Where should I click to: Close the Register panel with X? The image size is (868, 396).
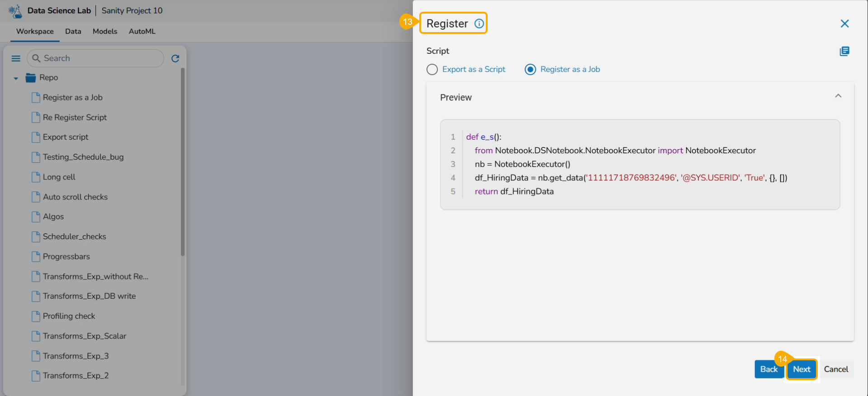tap(844, 24)
